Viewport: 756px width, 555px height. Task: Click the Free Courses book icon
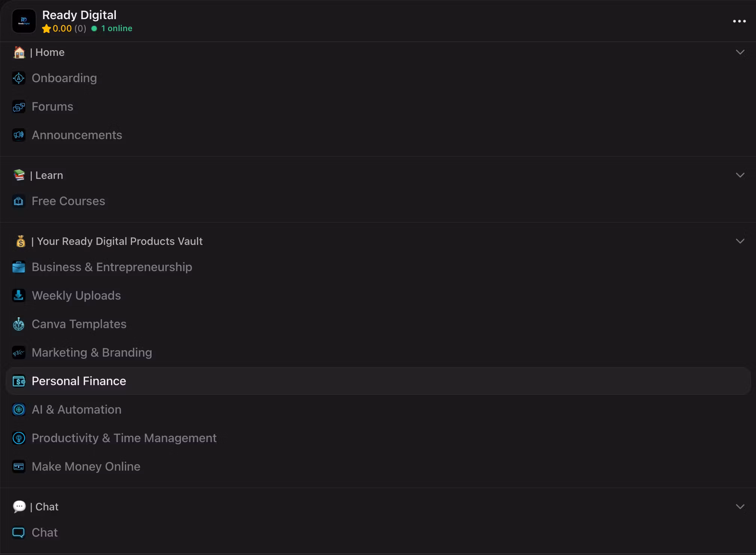[19, 201]
